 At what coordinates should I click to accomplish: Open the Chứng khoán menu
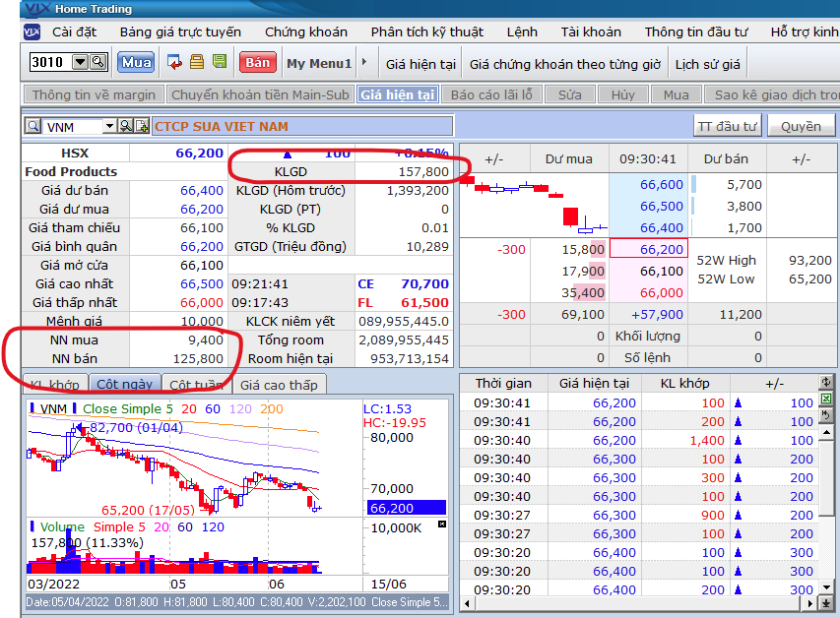(x=306, y=32)
